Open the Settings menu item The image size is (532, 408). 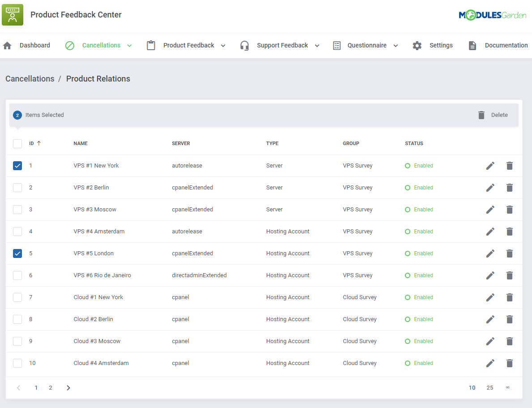(x=433, y=46)
